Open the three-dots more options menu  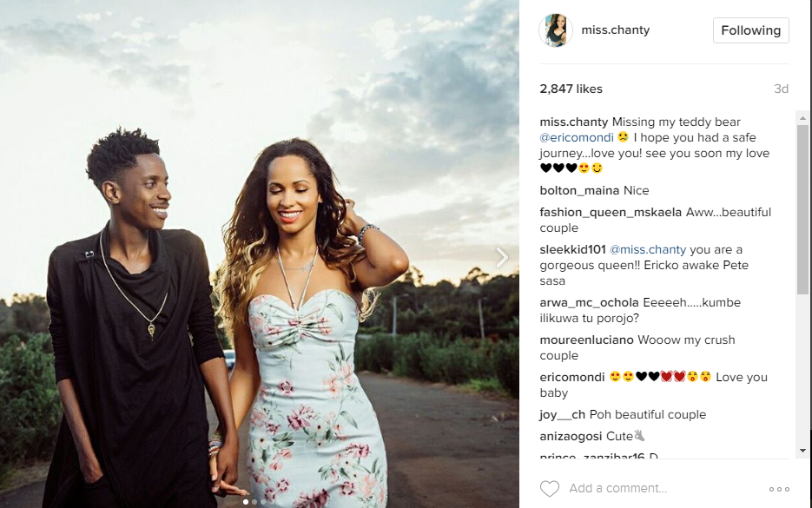(x=779, y=489)
